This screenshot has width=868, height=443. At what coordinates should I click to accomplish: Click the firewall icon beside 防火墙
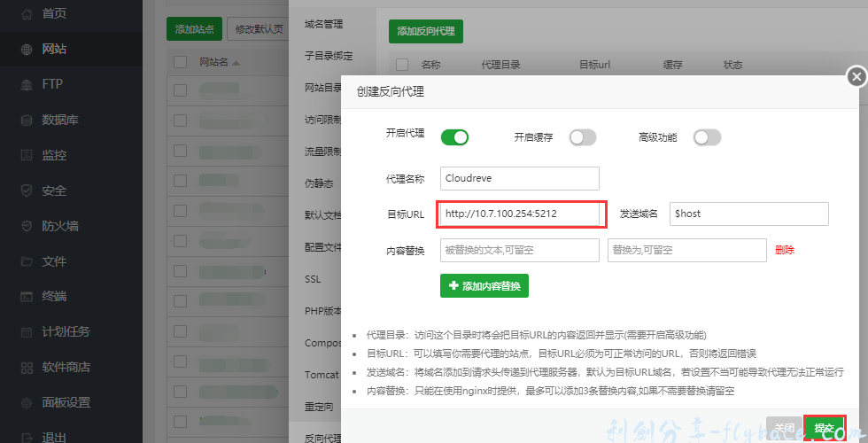coord(27,226)
